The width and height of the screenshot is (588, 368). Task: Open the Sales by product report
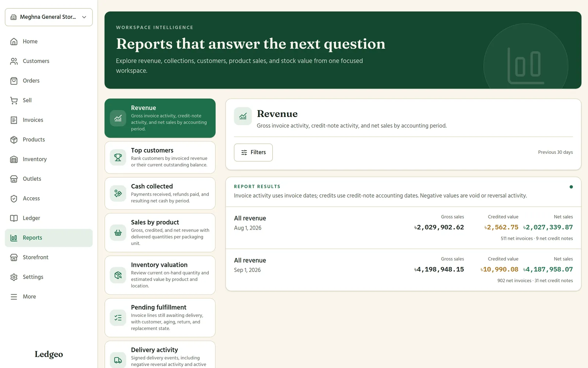pos(160,233)
